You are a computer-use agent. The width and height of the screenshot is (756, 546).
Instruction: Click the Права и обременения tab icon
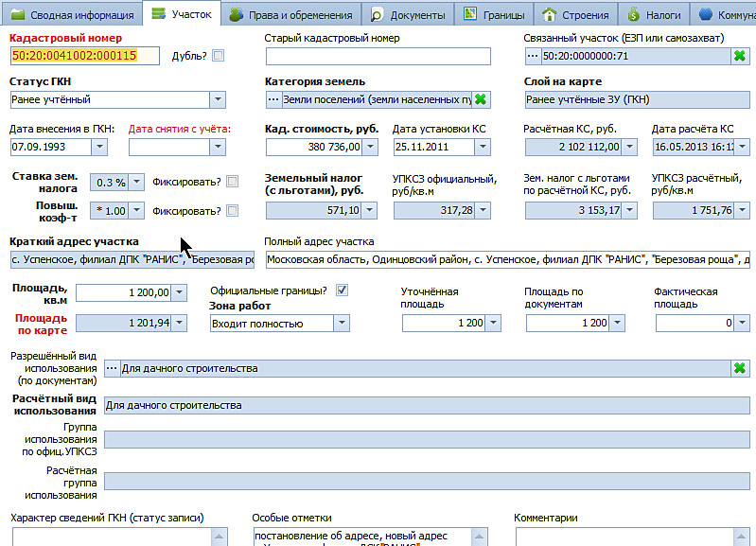coord(236,14)
